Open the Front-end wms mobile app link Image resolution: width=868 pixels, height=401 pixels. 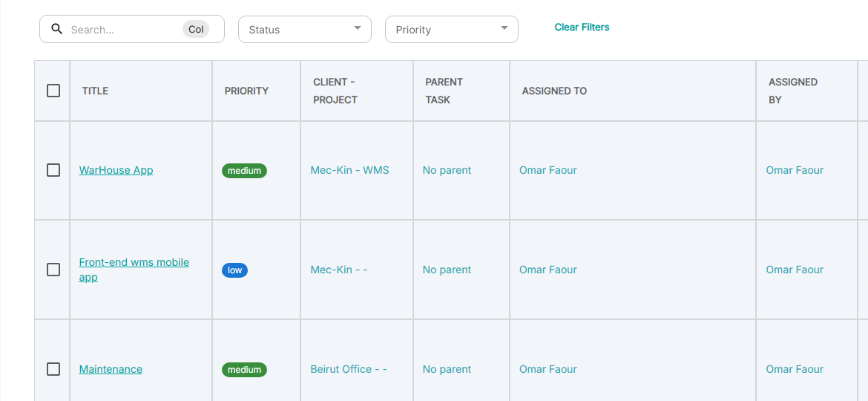pyautogui.click(x=134, y=263)
